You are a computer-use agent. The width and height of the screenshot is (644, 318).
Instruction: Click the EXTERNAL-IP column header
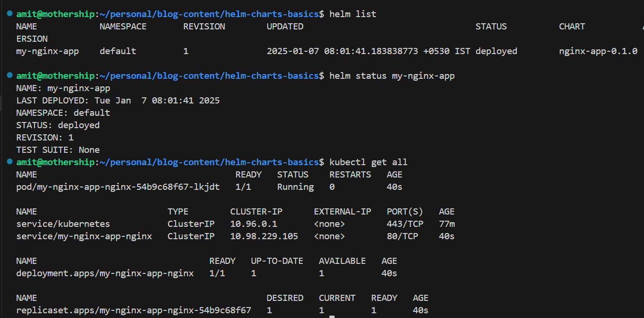[x=343, y=212]
